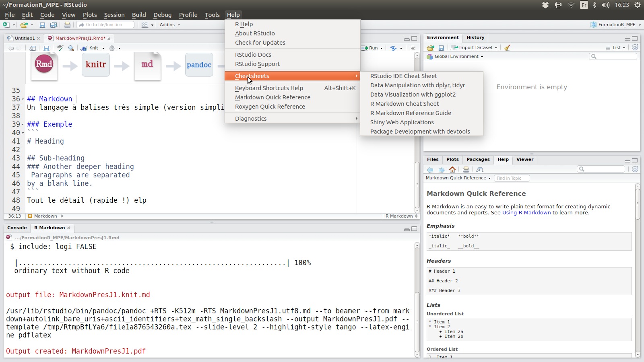The height and width of the screenshot is (362, 644).
Task: Save the current document from main toolbar
Action: (x=42, y=25)
